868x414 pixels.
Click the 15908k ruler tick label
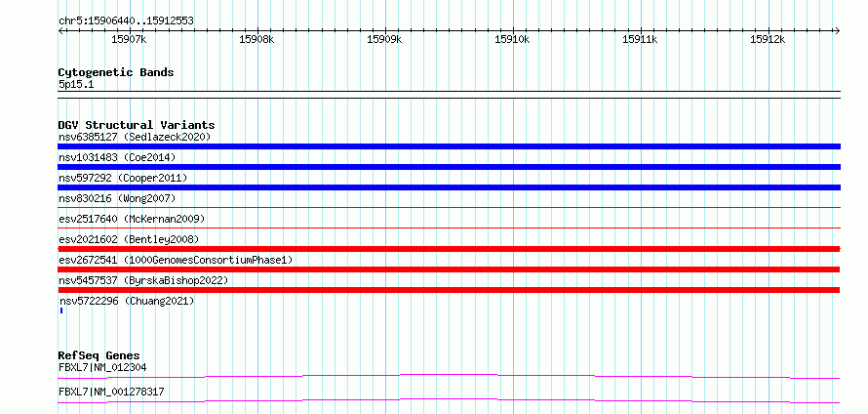(256, 39)
